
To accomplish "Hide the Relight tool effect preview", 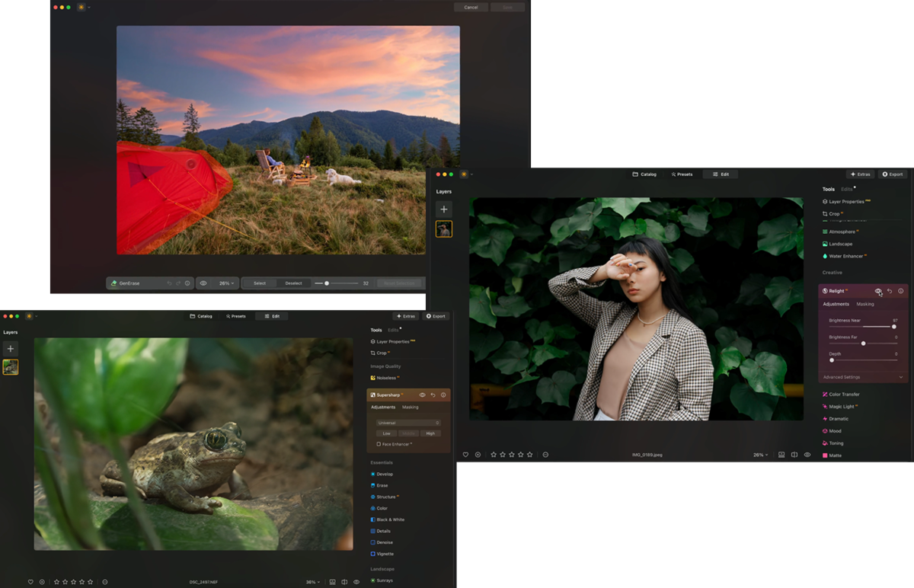I will point(877,290).
